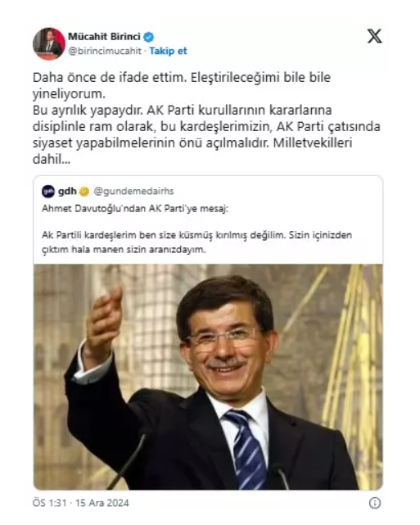420x525 pixels.
Task: Click the gdh account logo
Action: coord(48,191)
